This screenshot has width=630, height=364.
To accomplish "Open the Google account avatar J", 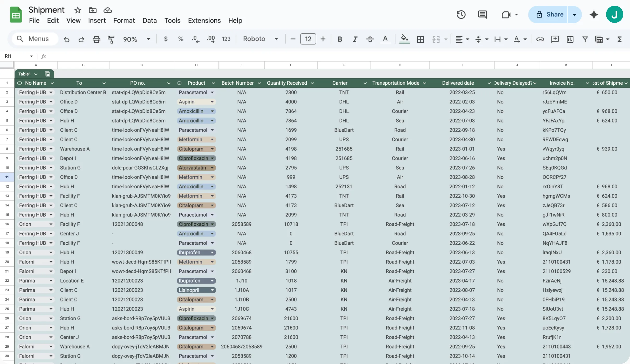I will (x=614, y=15).
